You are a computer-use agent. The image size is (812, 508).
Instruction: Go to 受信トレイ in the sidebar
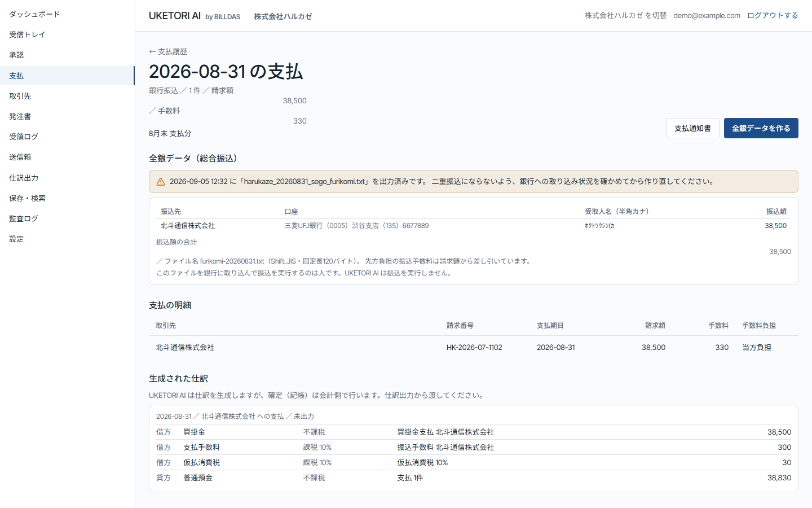(x=67, y=34)
